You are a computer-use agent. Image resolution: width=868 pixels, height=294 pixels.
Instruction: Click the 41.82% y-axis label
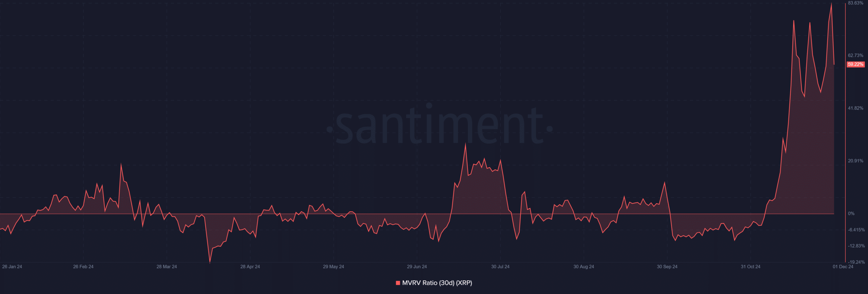pos(855,108)
